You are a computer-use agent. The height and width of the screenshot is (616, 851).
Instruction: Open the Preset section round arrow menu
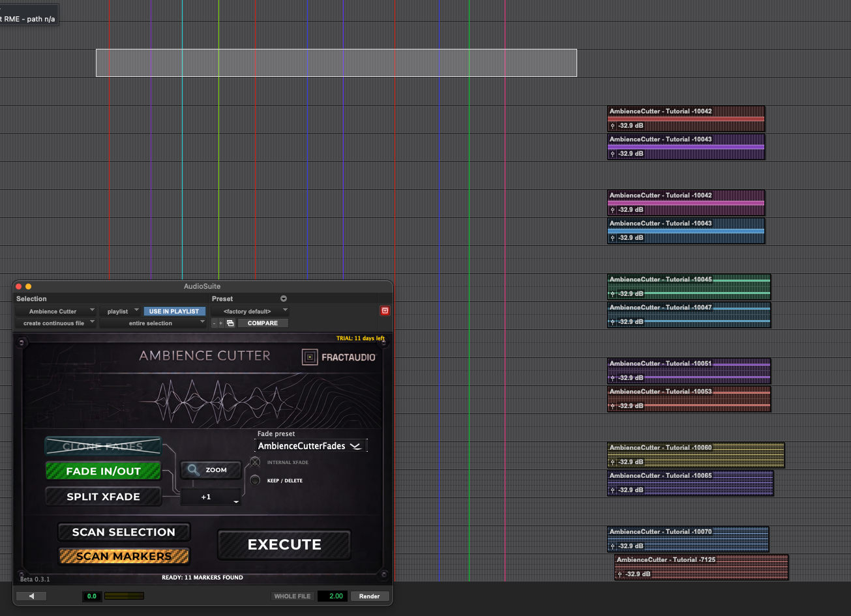[x=284, y=299]
